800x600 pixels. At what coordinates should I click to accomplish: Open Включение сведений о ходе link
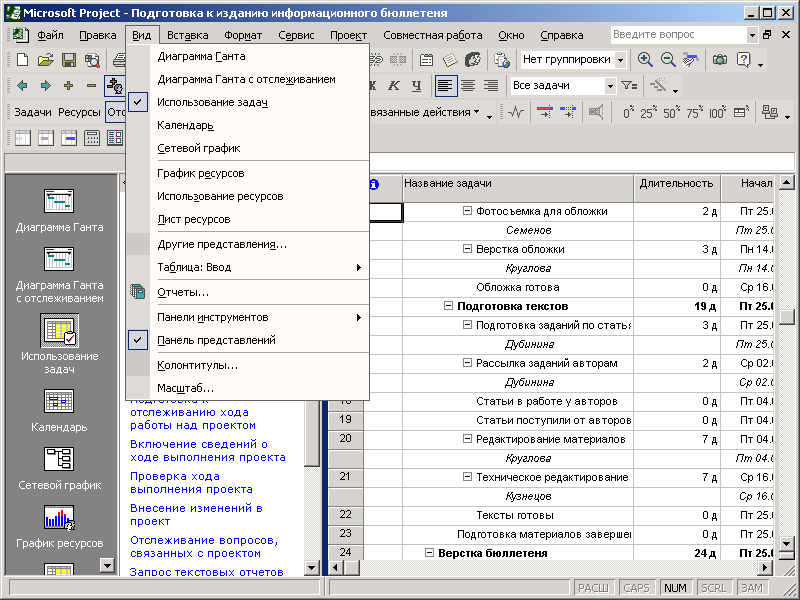[208, 451]
